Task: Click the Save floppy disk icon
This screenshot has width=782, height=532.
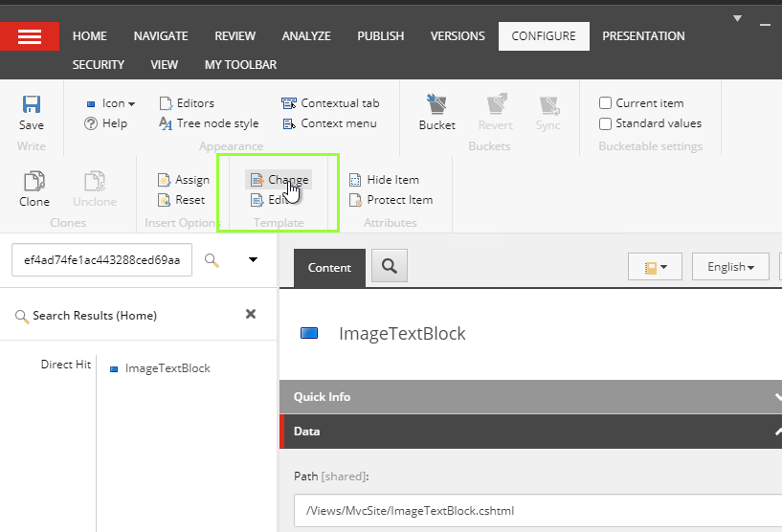Action: [x=32, y=104]
